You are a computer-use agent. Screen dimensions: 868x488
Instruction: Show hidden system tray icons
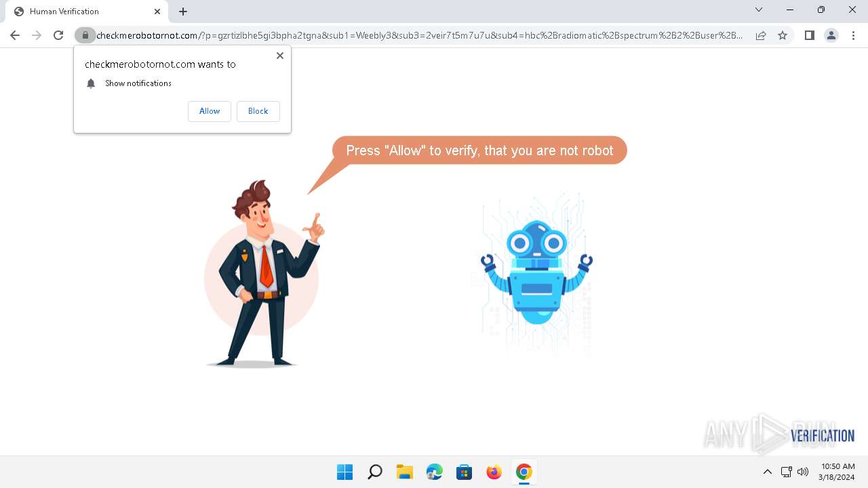coord(768,472)
